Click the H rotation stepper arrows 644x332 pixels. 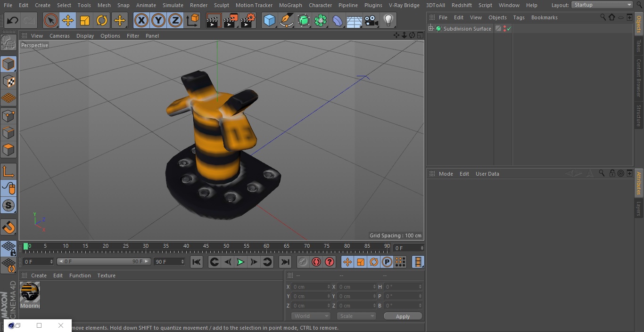click(x=421, y=287)
